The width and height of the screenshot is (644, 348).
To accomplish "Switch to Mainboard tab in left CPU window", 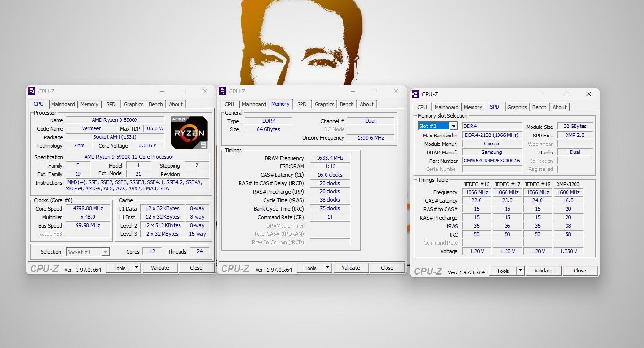I will pyautogui.click(x=63, y=104).
